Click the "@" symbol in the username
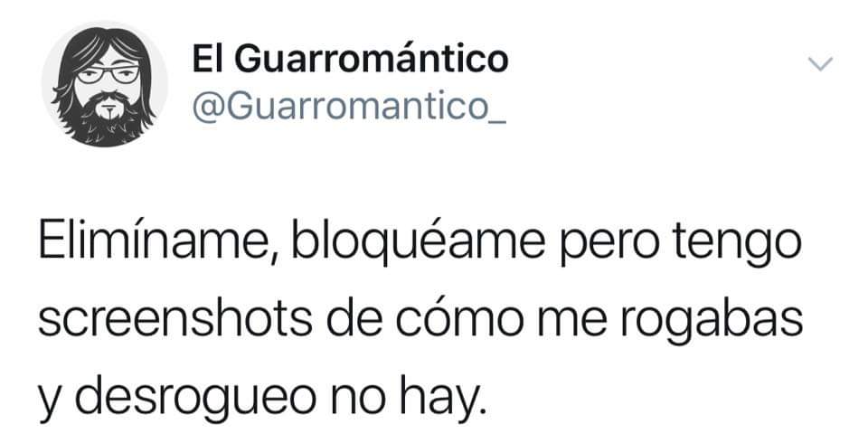Screen dimensions: 868x443 coord(207,108)
